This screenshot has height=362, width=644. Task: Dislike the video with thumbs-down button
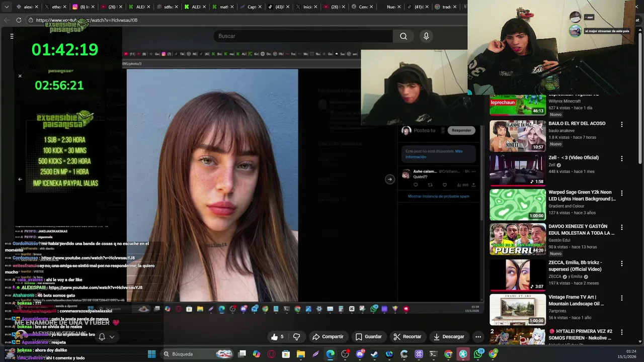(297, 337)
